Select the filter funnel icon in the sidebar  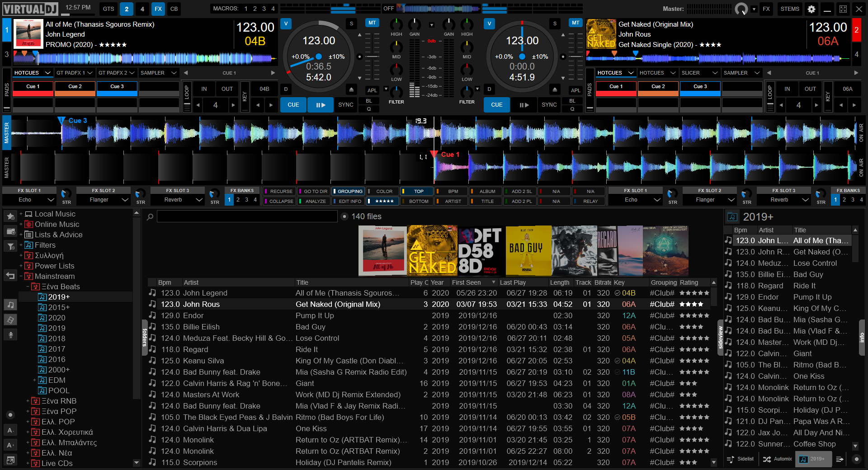point(10,246)
